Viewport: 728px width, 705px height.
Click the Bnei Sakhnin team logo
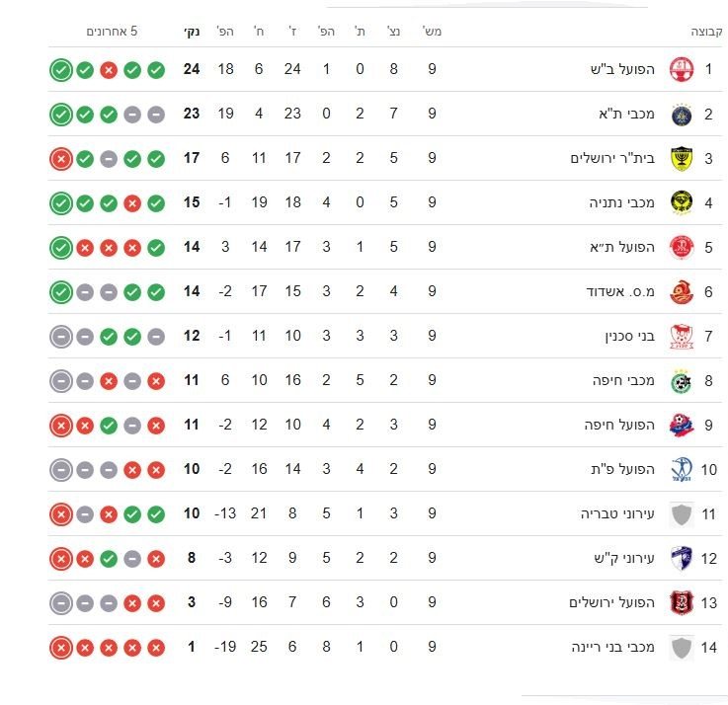point(681,337)
